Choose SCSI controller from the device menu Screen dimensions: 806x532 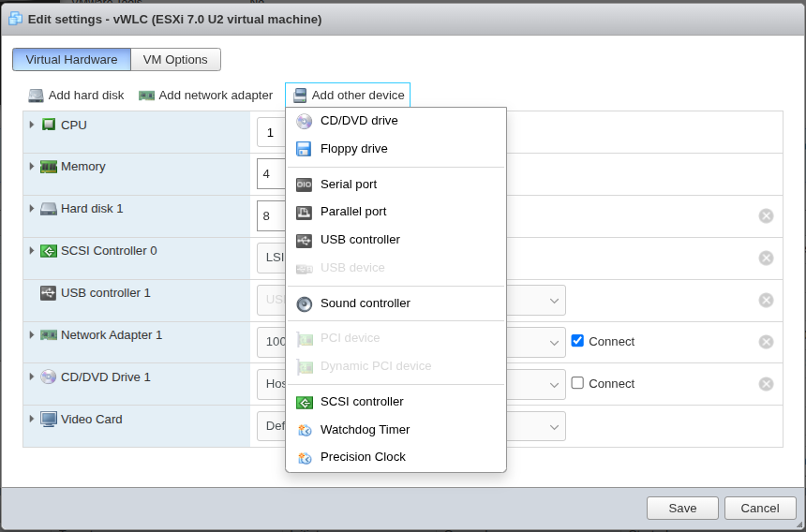click(362, 402)
